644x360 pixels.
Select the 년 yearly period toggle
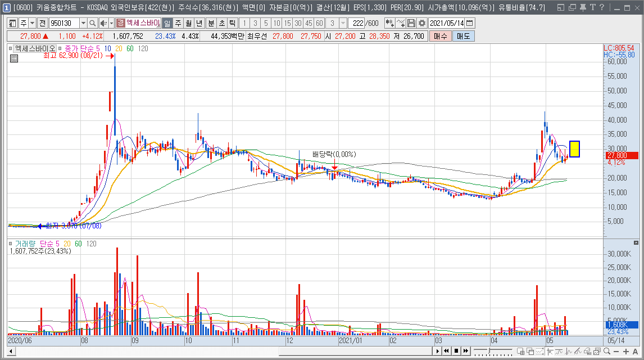199,24
